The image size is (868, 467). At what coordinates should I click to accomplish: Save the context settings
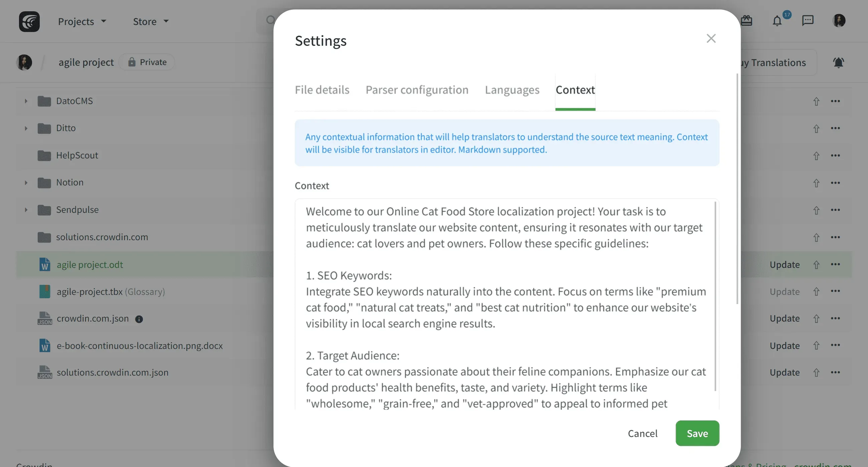coord(697,433)
